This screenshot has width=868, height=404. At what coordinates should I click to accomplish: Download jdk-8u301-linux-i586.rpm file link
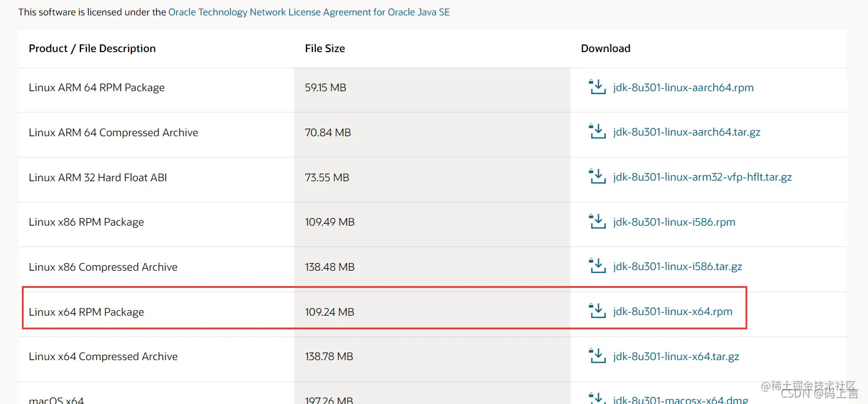(x=675, y=222)
